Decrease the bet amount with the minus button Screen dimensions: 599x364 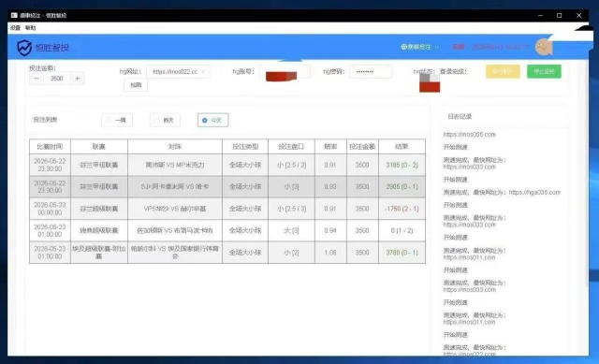point(37,79)
